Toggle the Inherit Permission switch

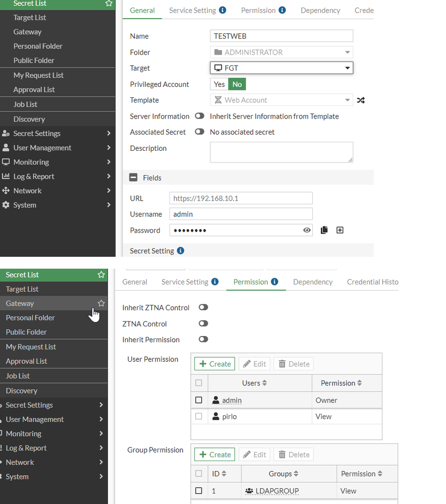(x=203, y=340)
